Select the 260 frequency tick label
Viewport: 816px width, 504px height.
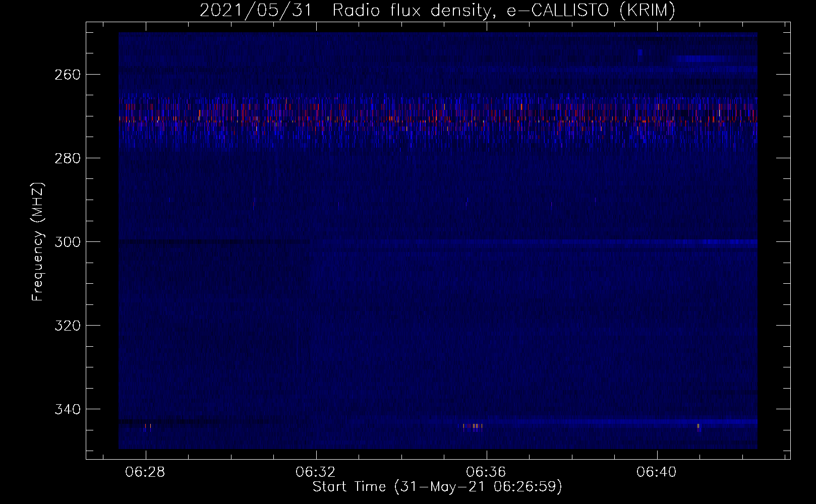pos(67,75)
